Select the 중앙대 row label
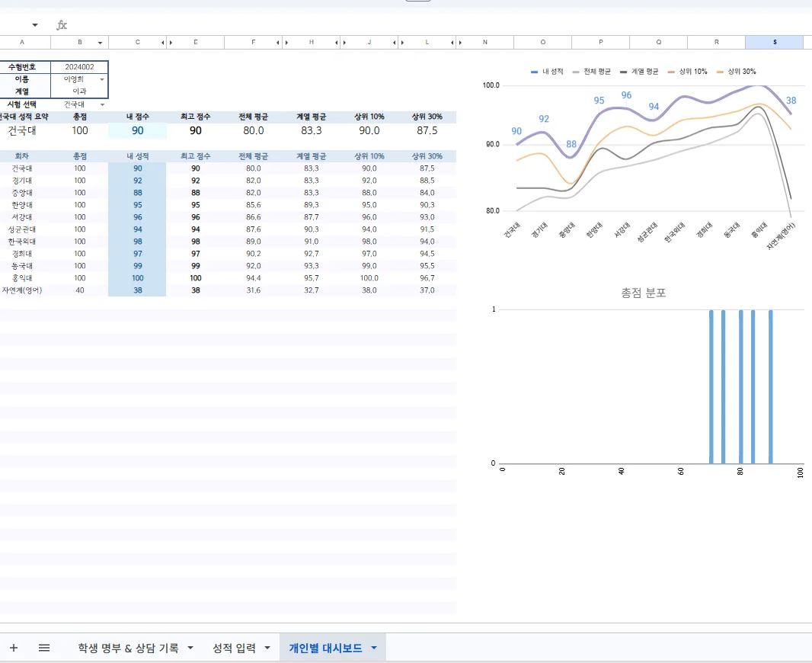The image size is (812, 663). (22, 193)
